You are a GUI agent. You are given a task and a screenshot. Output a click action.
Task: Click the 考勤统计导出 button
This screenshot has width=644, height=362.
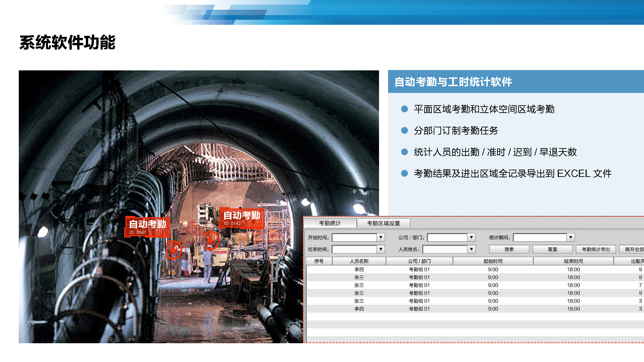596,249
